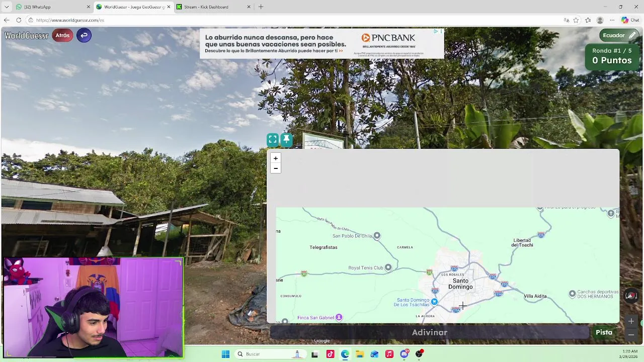
Task: Zoom out the guess map with minus
Action: coord(275,168)
